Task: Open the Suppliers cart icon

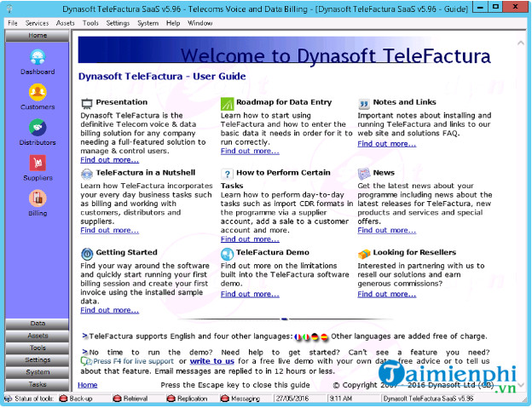Action: pyautogui.click(x=38, y=163)
